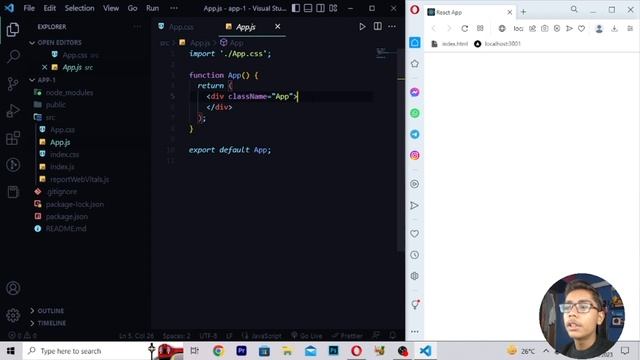Toggle the primary side bar layout icon

296,8
